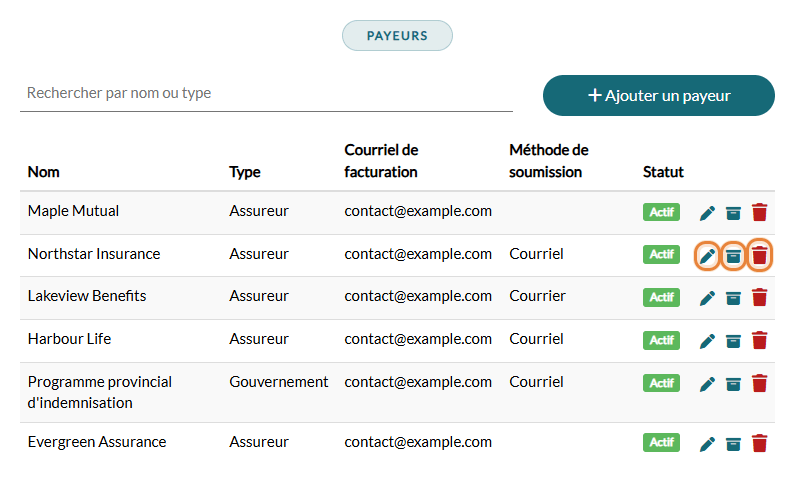795x484 pixels.
Task: Click Assureur in the Harbour Life row
Action: 259,339
